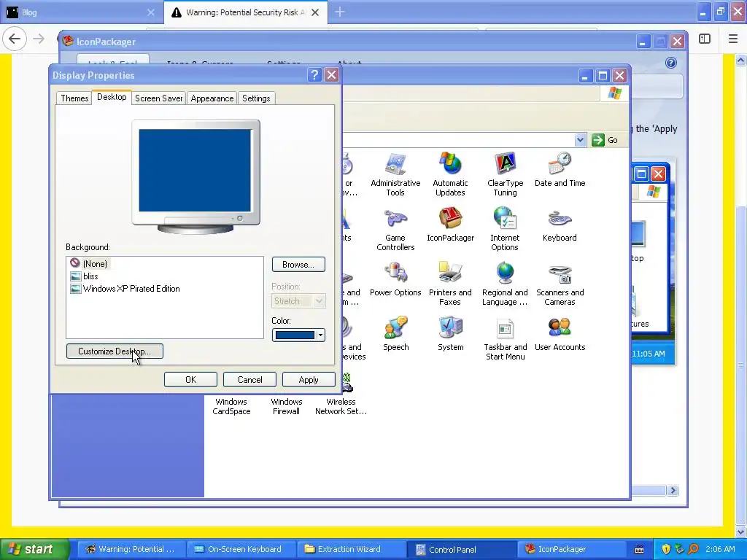Open the browser sidebar panel icon
The height and width of the screenshot is (560, 747).
pos(705,39)
